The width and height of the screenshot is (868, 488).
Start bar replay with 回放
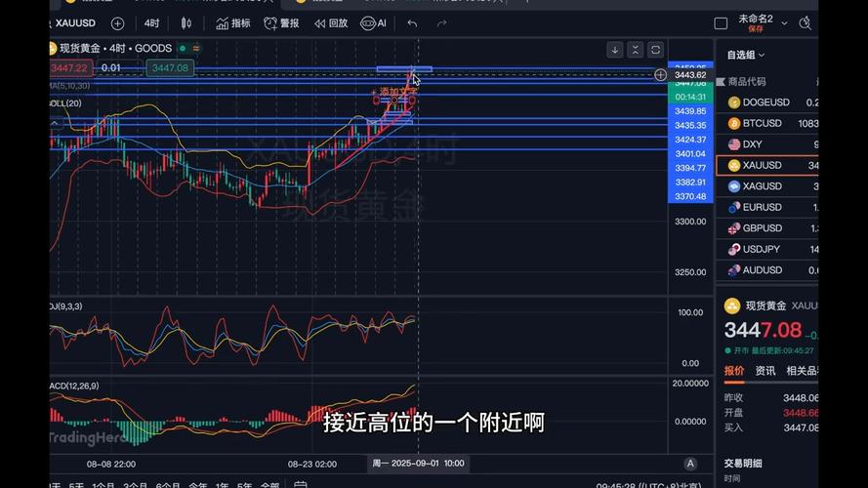331,23
